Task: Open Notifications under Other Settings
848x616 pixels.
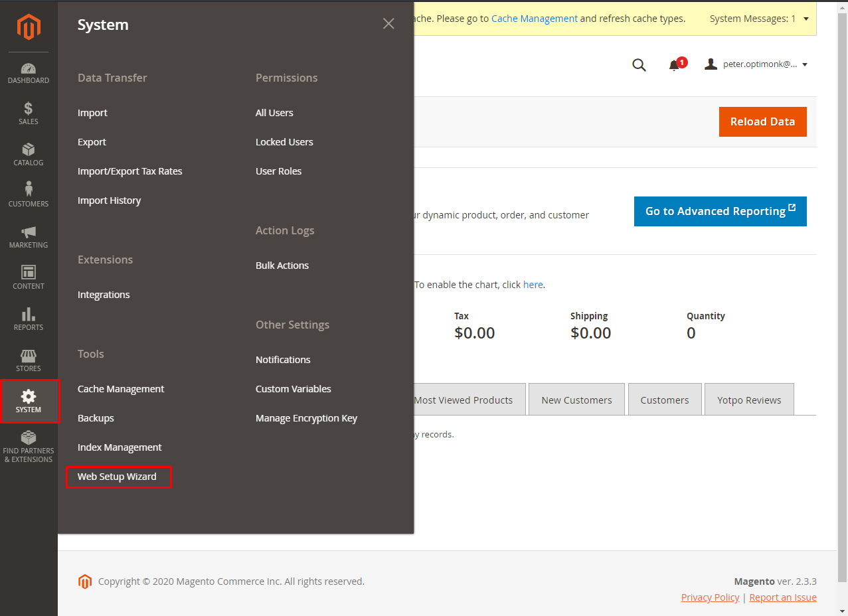Action: click(283, 360)
